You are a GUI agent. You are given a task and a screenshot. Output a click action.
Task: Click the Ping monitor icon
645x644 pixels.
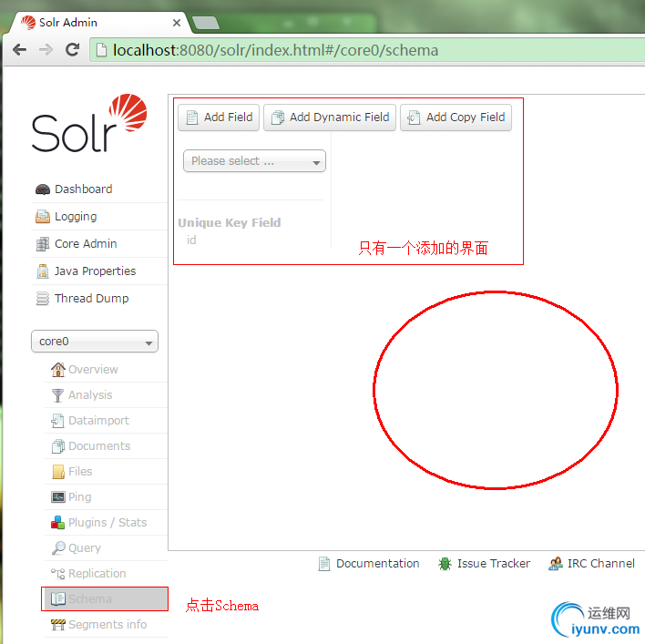pyautogui.click(x=58, y=496)
